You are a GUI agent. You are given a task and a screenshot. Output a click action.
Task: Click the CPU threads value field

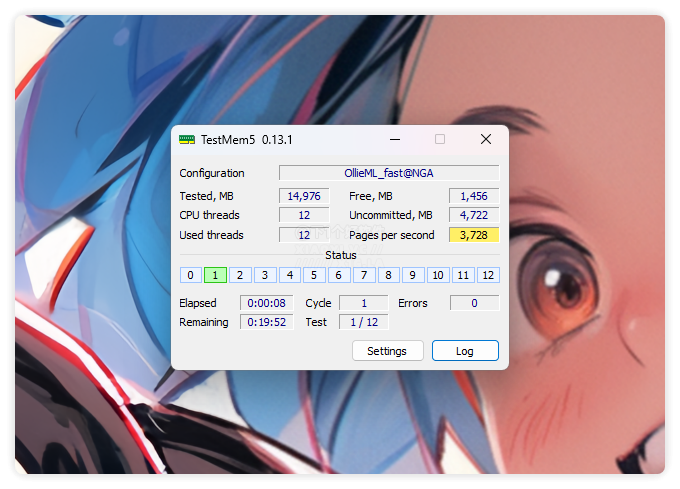pos(304,215)
